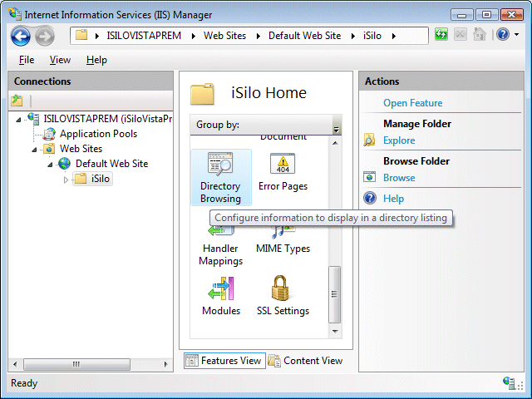
Task: Open the Handler Mappings feature
Action: [220, 243]
